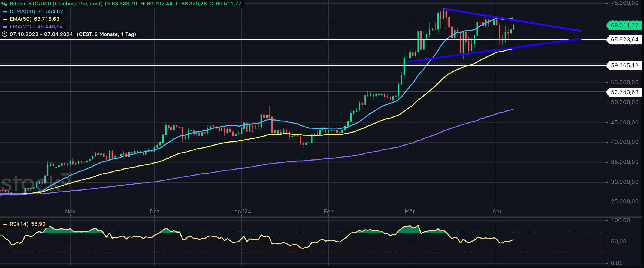Click the green current price tag 69.511,77
This screenshot has width=644, height=268.
coord(624,25)
